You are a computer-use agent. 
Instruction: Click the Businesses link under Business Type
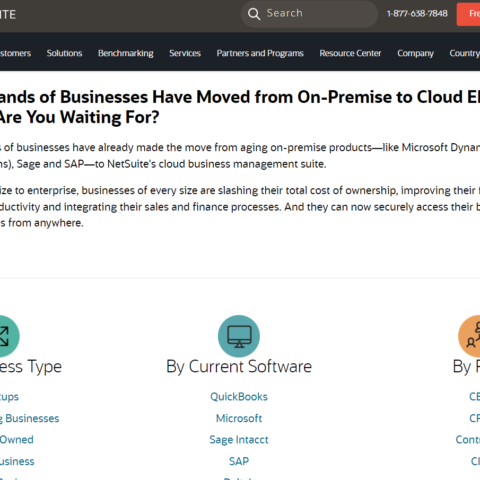click(x=29, y=418)
